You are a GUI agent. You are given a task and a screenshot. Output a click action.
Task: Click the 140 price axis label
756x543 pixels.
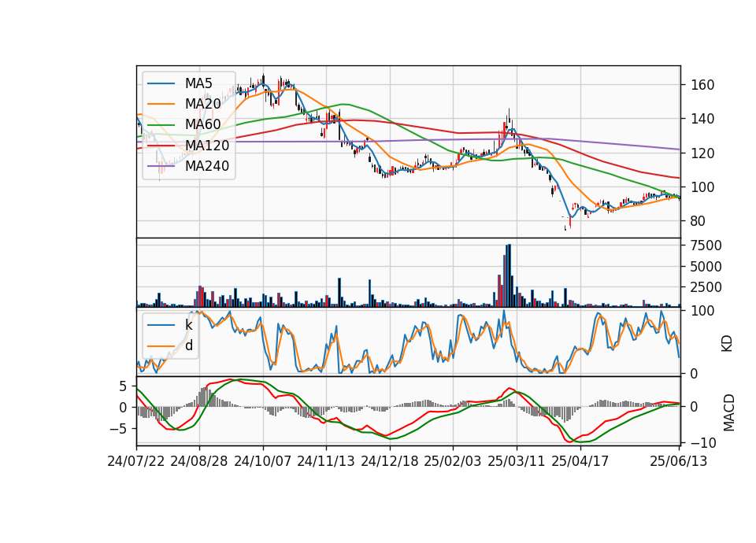702,119
